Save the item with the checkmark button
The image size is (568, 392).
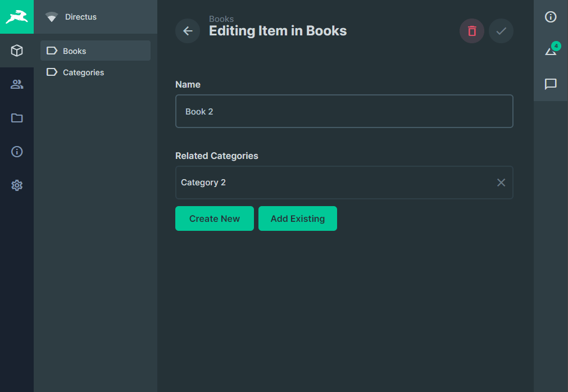[501, 31]
